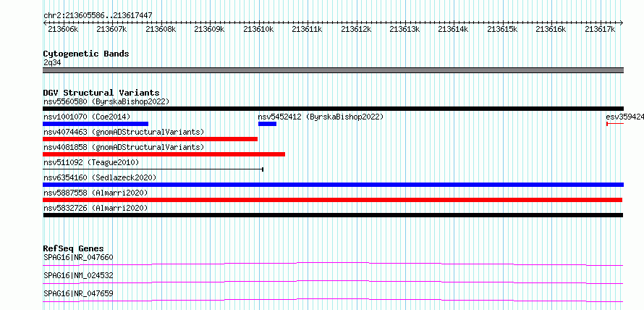
Task: Click the gray 2q34 cytogenetic band
Action: pos(333,70)
